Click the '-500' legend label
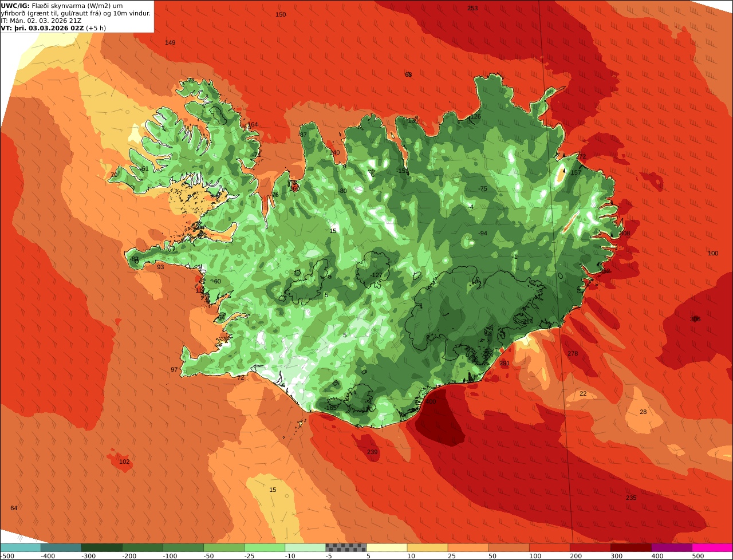The width and height of the screenshot is (733, 560). (7, 556)
